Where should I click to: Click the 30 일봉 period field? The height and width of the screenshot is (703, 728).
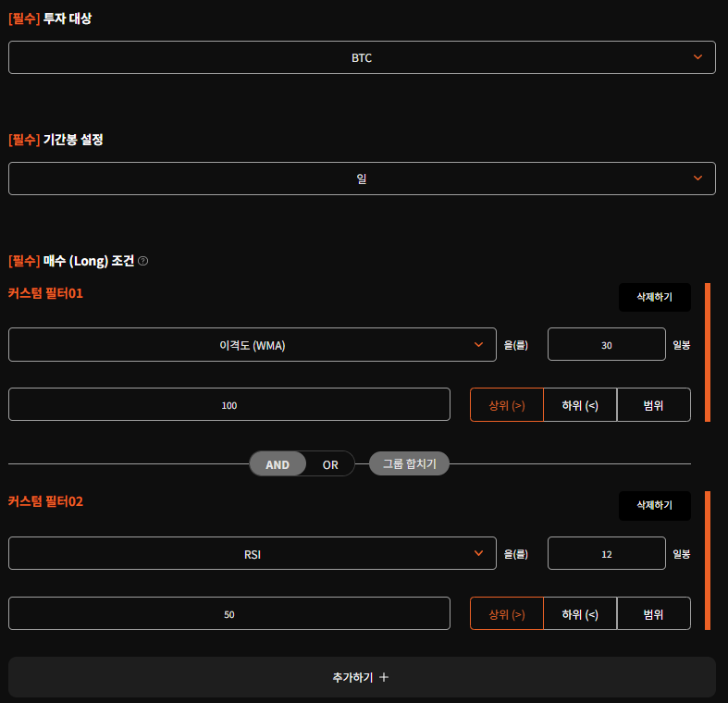click(x=606, y=344)
